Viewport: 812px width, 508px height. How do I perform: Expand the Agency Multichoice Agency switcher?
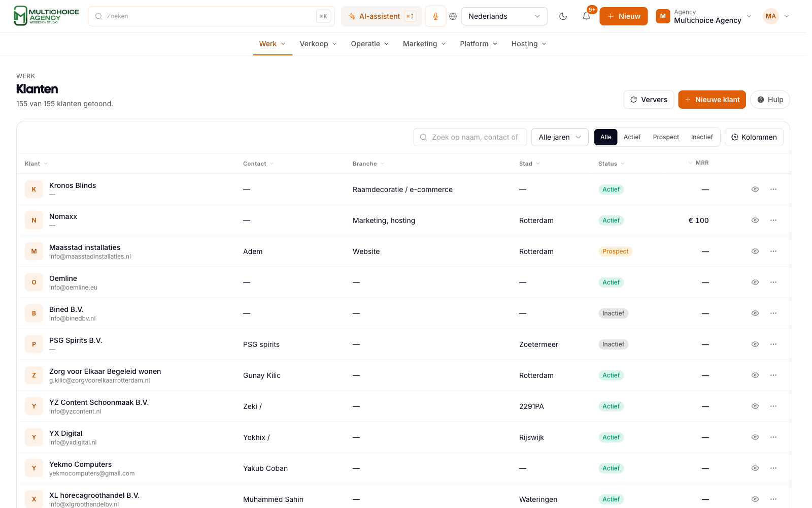pyautogui.click(x=703, y=16)
